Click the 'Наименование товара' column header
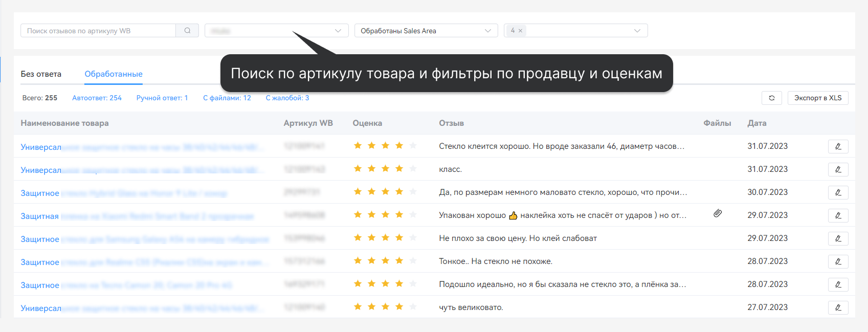 [64, 123]
